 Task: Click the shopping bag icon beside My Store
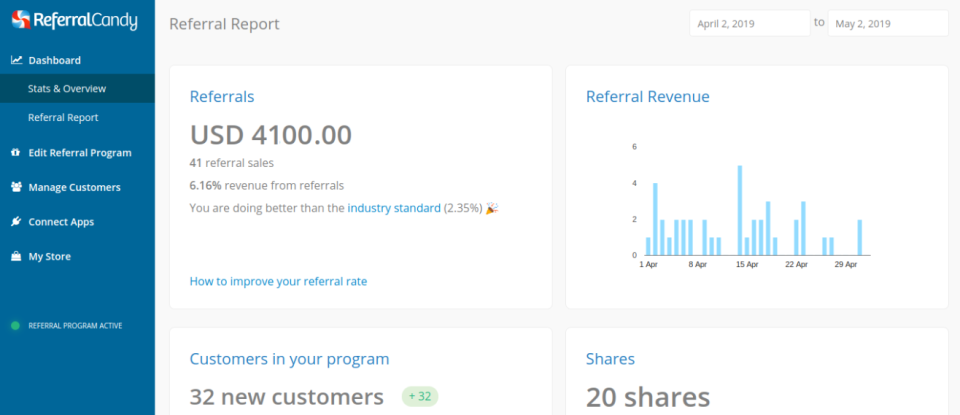pyautogui.click(x=16, y=257)
